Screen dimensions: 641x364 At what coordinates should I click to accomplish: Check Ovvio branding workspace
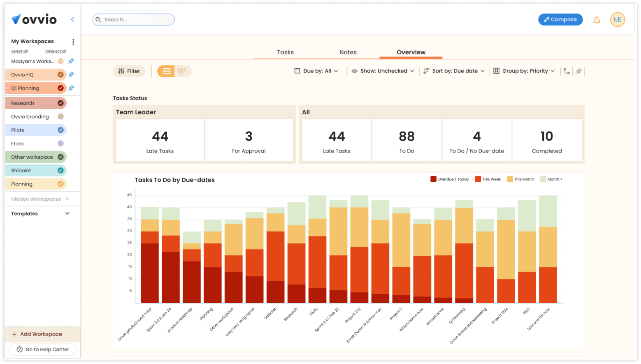(60, 117)
